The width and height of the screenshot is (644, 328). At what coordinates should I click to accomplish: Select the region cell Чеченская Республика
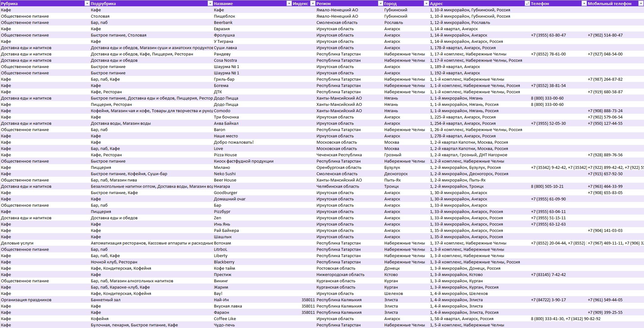click(x=350, y=155)
